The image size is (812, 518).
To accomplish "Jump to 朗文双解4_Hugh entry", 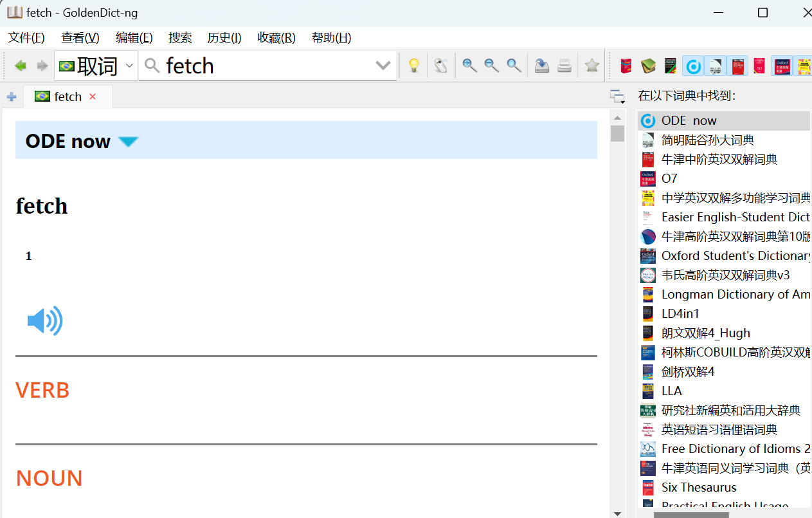I will click(724, 333).
